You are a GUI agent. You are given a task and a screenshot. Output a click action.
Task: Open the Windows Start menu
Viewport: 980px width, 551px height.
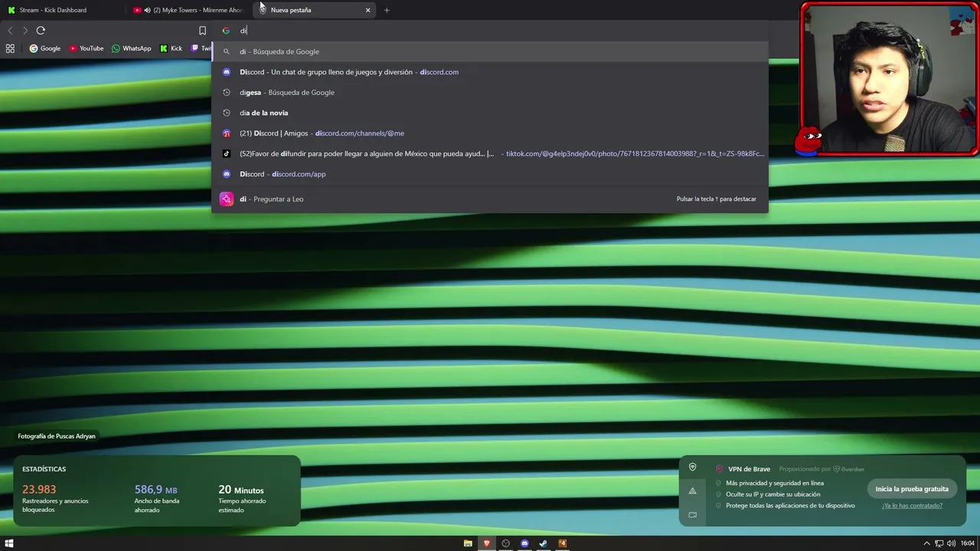click(x=9, y=543)
